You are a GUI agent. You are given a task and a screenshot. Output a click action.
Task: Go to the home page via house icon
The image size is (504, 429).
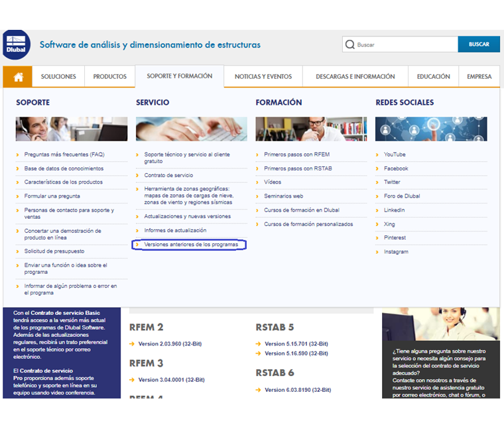18,76
